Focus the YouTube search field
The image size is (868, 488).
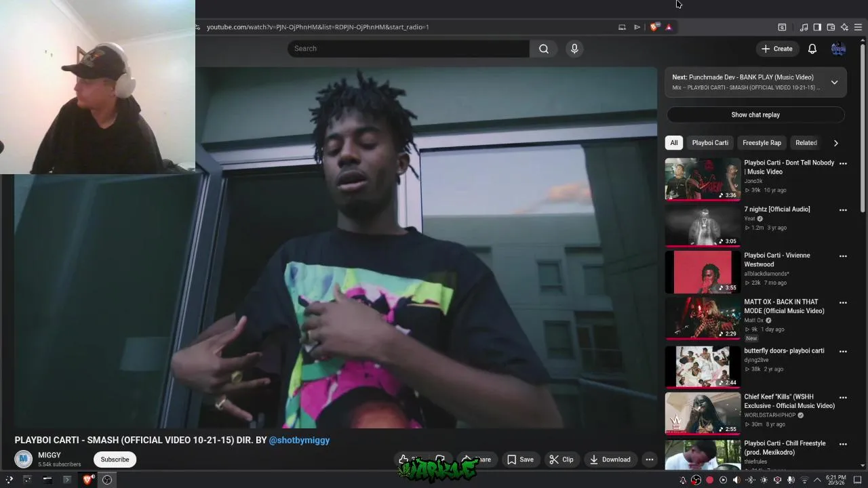(408, 49)
